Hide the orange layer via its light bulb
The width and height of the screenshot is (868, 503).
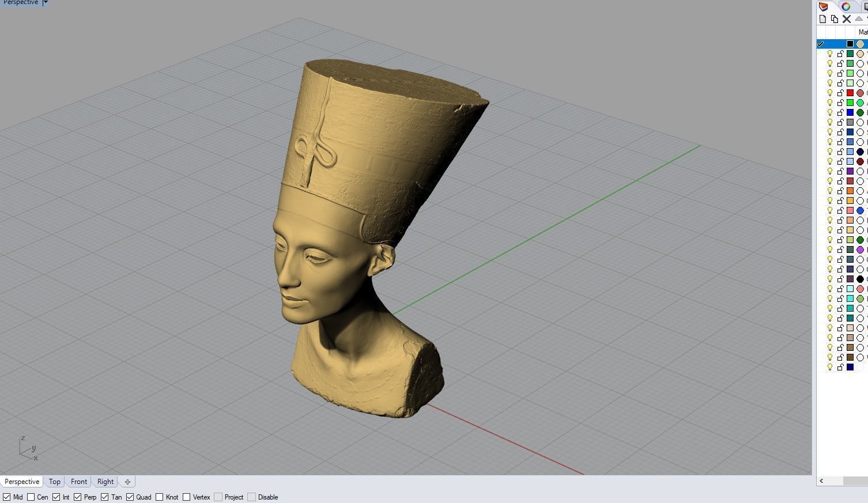tap(830, 191)
